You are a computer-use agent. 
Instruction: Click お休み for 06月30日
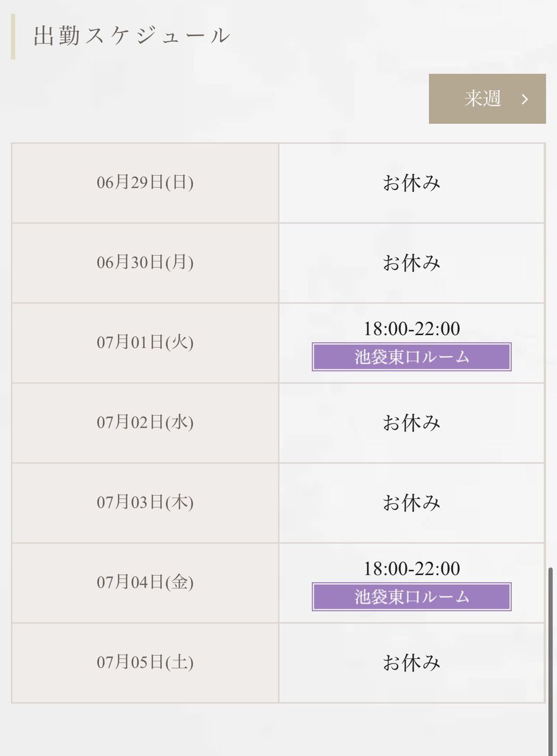(x=411, y=263)
